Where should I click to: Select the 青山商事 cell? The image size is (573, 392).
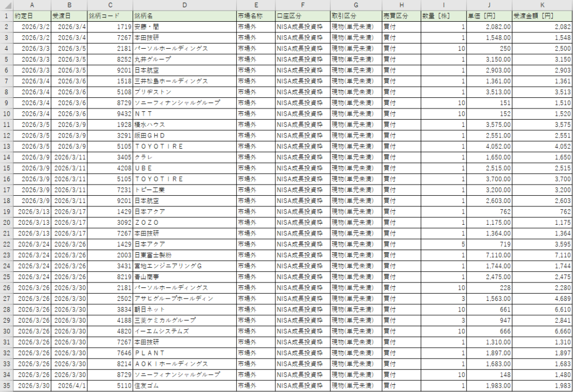point(184,277)
